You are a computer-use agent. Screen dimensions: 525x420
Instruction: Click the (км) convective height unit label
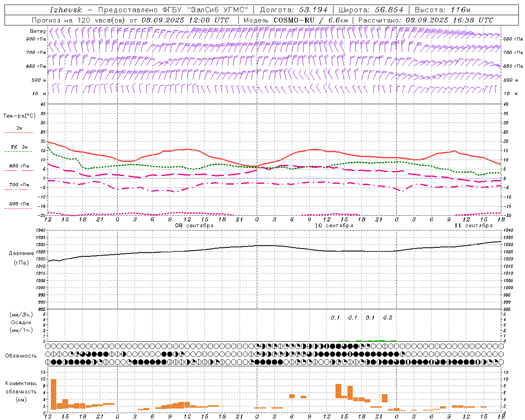pyautogui.click(x=21, y=399)
